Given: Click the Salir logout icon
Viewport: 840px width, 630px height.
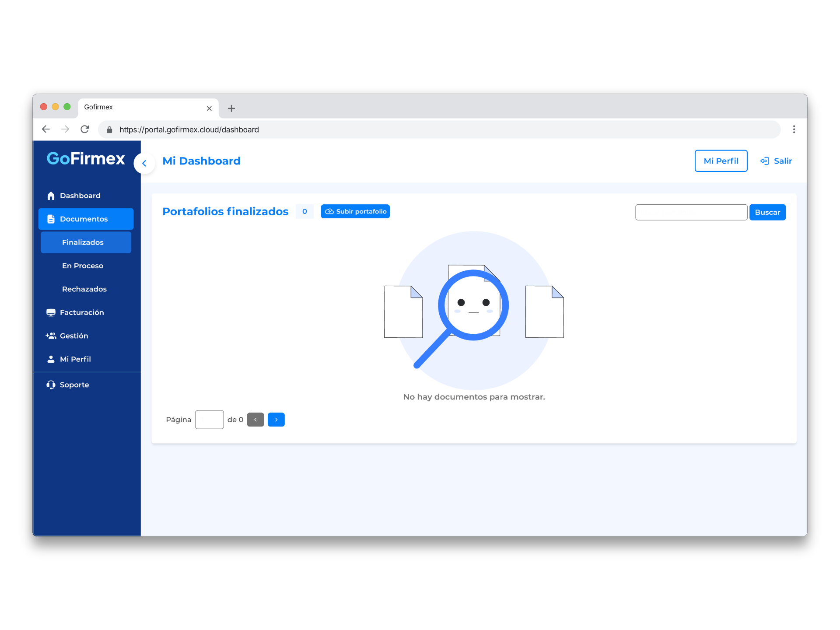Looking at the screenshot, I should (x=764, y=161).
